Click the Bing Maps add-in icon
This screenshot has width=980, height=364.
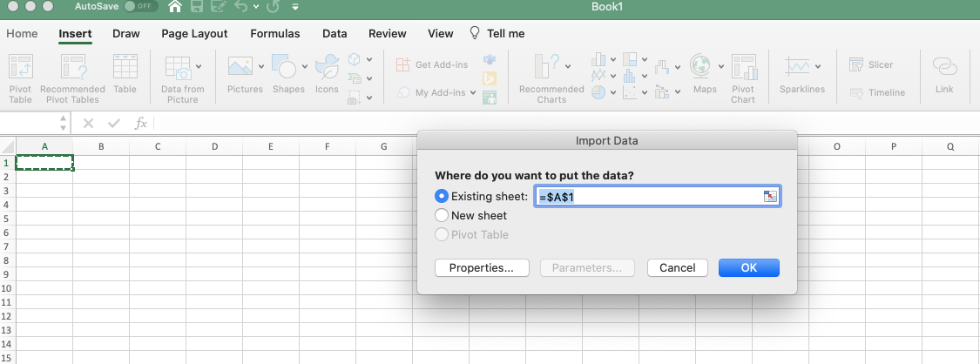(x=490, y=78)
